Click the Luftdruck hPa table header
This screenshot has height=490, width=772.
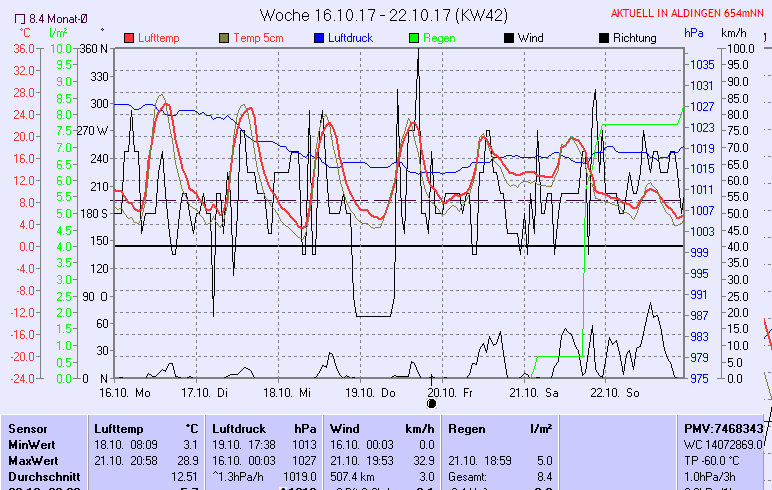[257, 428]
